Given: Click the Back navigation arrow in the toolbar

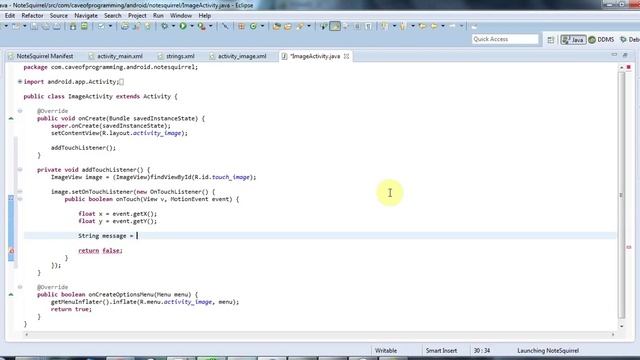Looking at the screenshot, I should 434,27.
